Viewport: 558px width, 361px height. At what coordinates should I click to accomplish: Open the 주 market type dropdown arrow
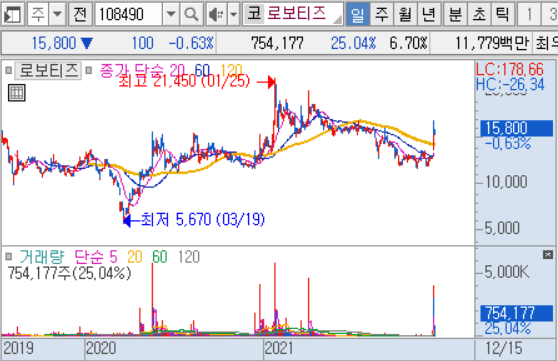[57, 14]
